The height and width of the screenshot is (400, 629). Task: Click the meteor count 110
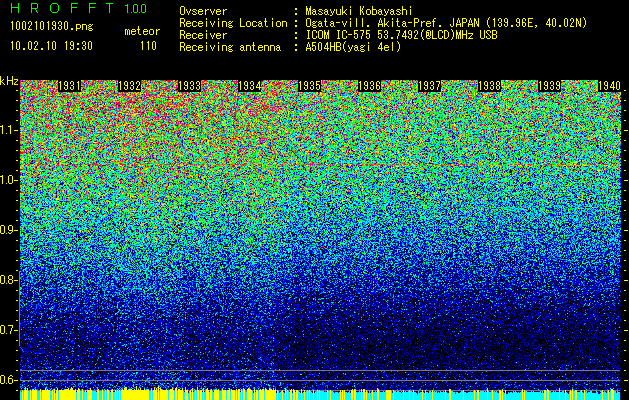[x=148, y=46]
